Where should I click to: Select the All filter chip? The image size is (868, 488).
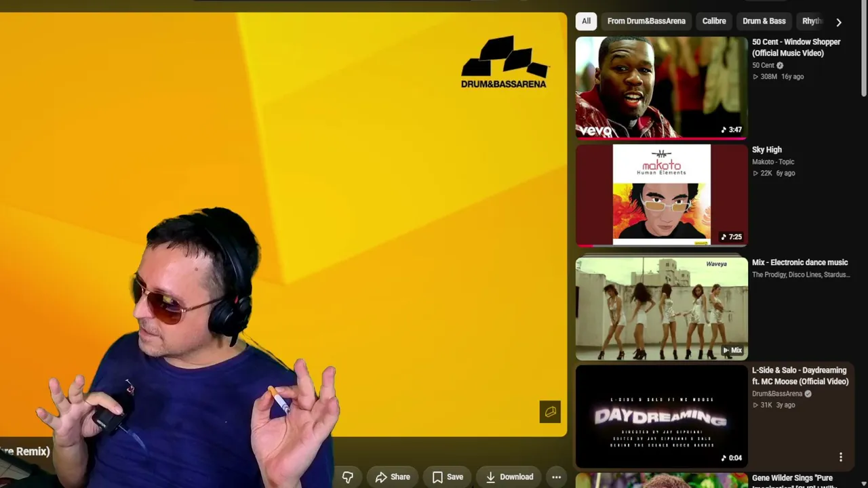(x=586, y=21)
